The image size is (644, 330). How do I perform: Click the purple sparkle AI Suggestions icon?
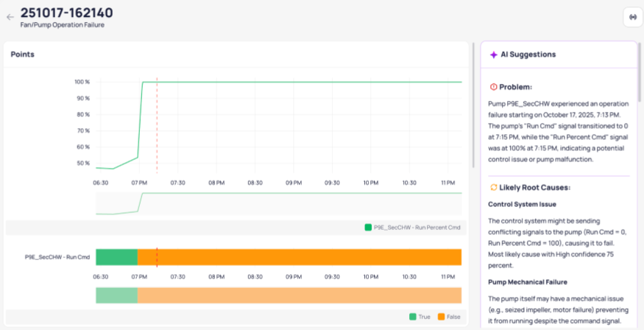tap(493, 55)
